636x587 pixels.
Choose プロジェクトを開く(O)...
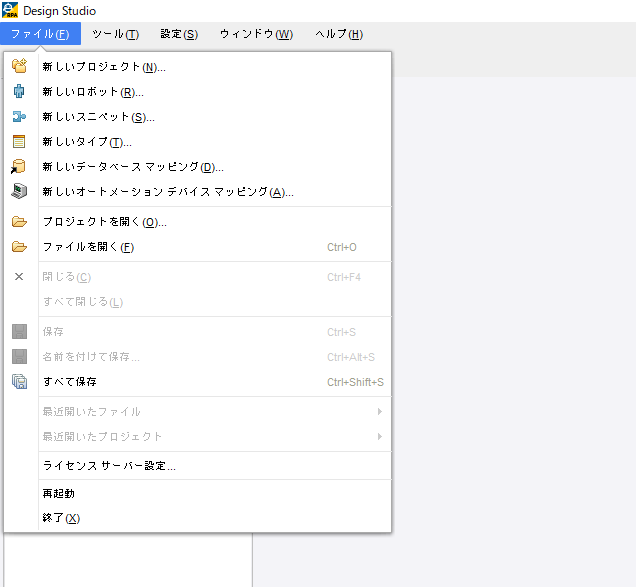click(x=198, y=222)
